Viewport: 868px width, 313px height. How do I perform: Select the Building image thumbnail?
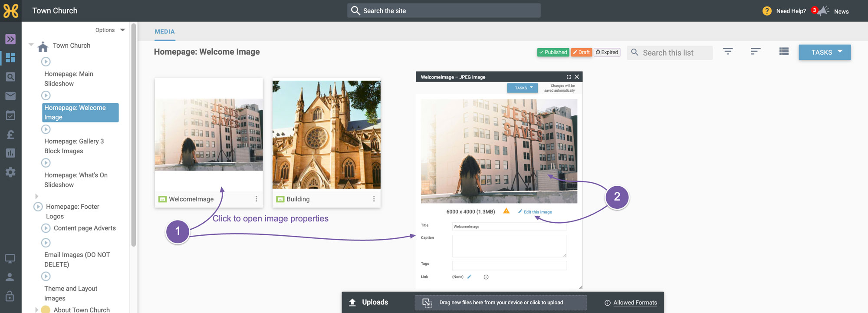click(326, 135)
